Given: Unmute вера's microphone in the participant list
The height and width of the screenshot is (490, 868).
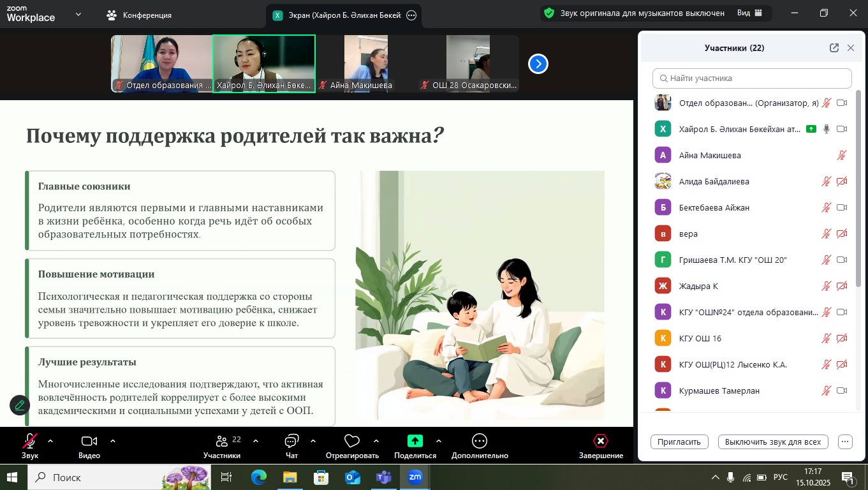Looking at the screenshot, I should pyautogui.click(x=826, y=234).
